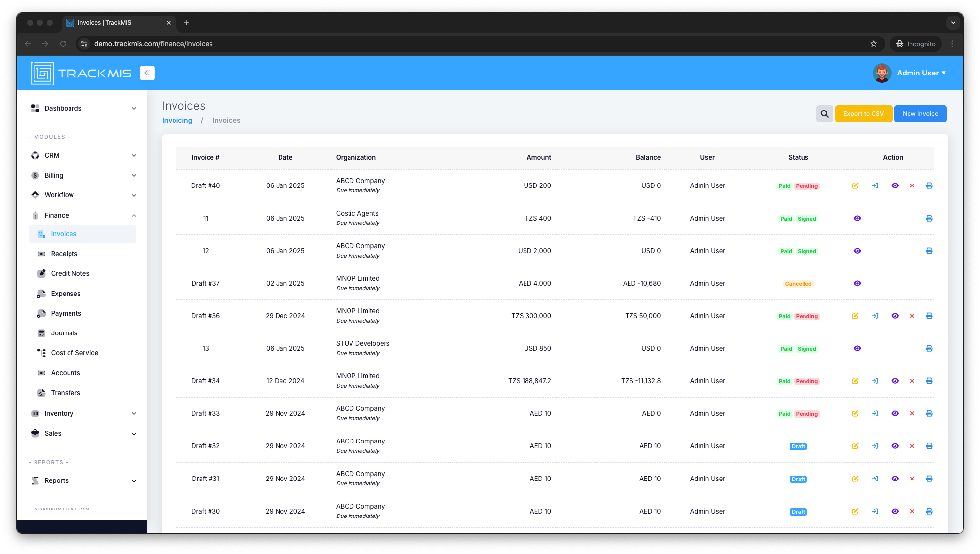The height and width of the screenshot is (554, 980).
Task: Expand the CRM module
Action: tap(83, 155)
